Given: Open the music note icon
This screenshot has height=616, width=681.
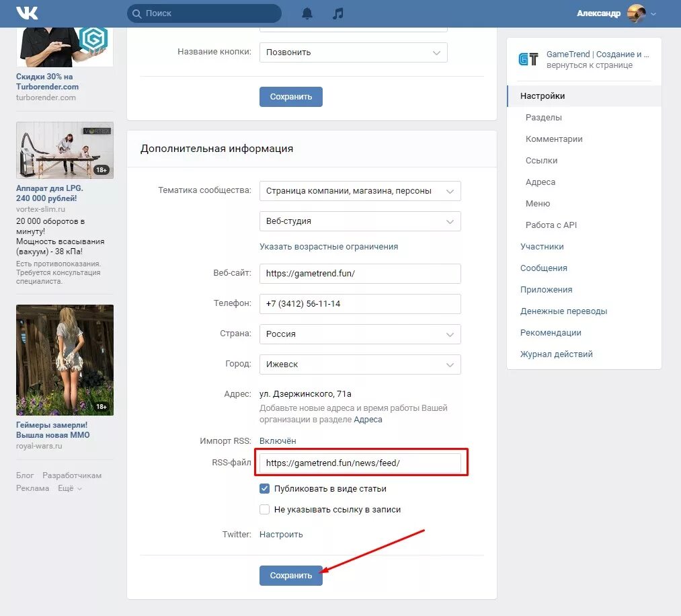Looking at the screenshot, I should 337,13.
